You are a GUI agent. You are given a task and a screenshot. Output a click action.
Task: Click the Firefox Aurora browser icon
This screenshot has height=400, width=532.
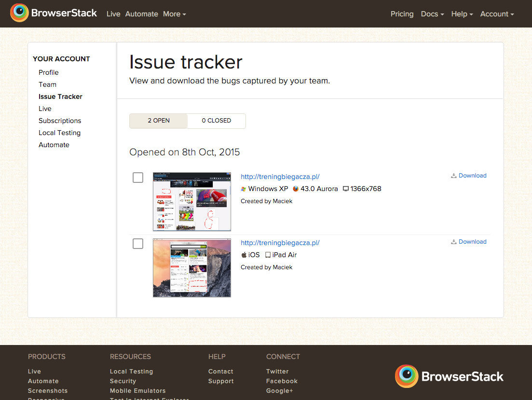[296, 189]
